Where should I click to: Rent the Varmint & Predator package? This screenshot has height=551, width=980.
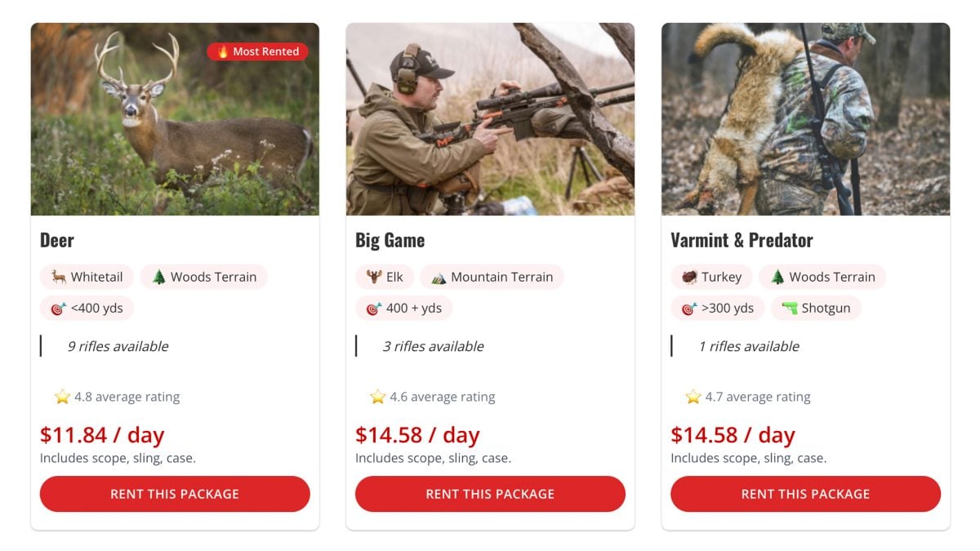(805, 494)
